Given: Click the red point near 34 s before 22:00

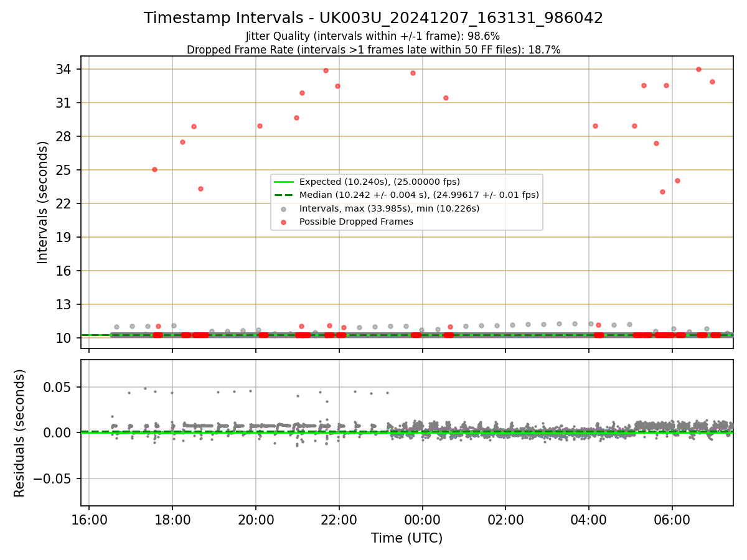Looking at the screenshot, I should pos(326,70).
